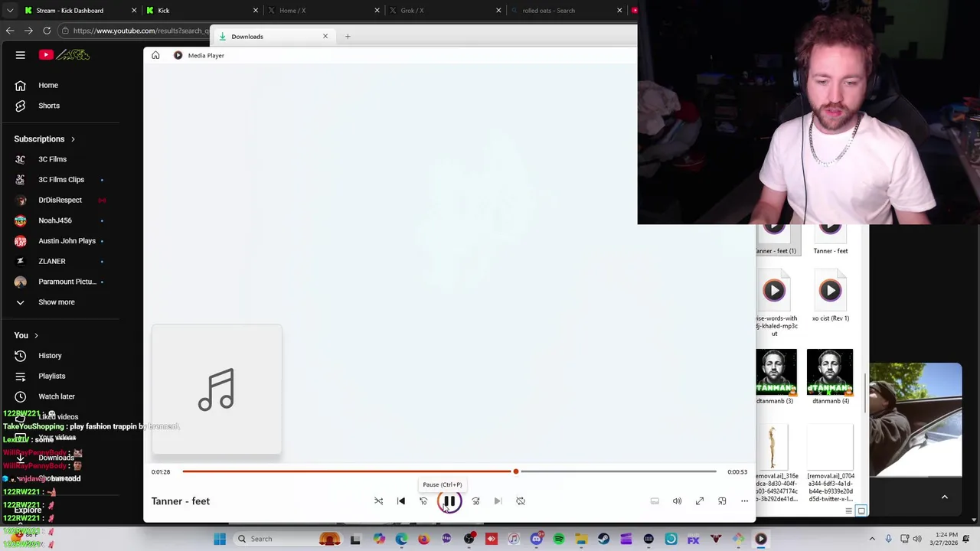Seek to remaining part of progress bar
The height and width of the screenshot is (551, 980).
coord(619,471)
